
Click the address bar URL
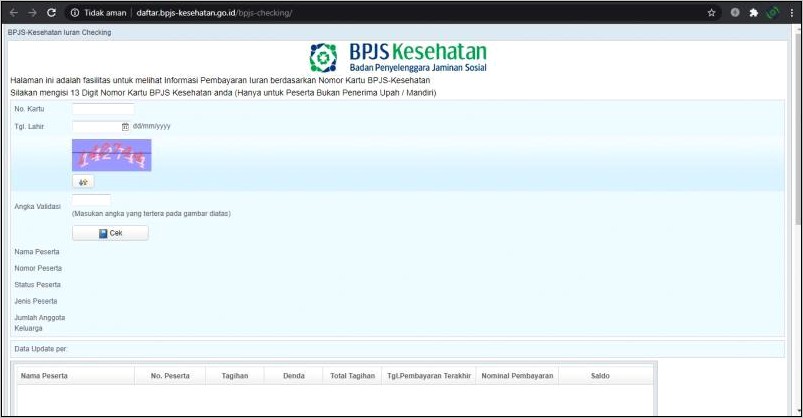point(214,13)
